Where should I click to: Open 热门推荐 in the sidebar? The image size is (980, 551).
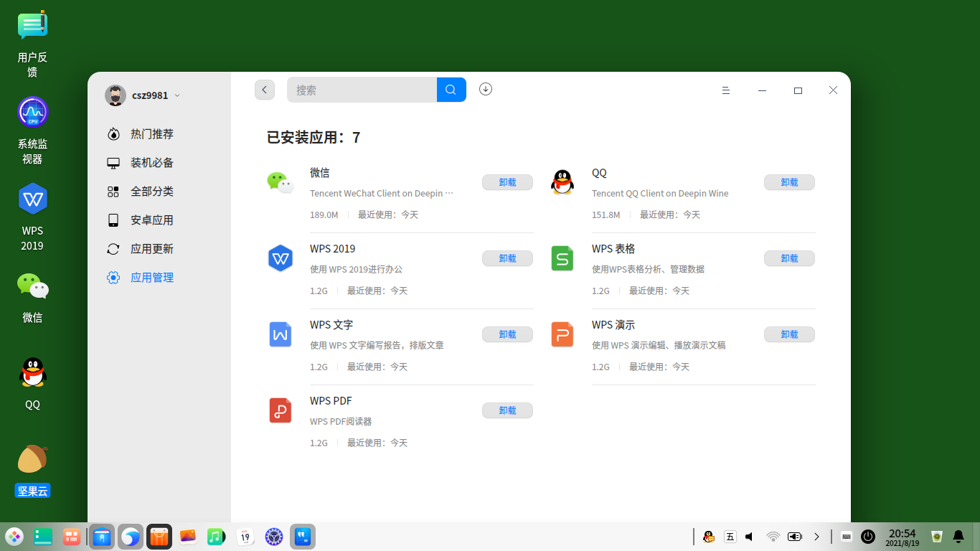pyautogui.click(x=151, y=134)
